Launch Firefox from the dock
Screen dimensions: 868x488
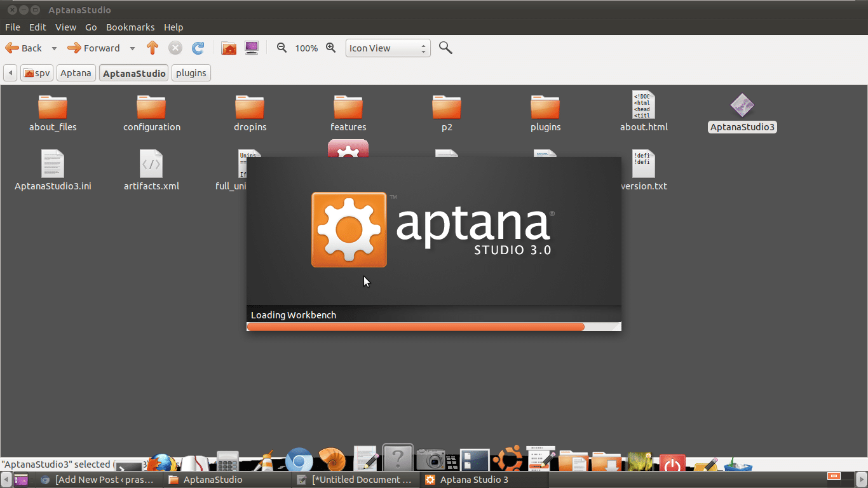pyautogui.click(x=161, y=462)
